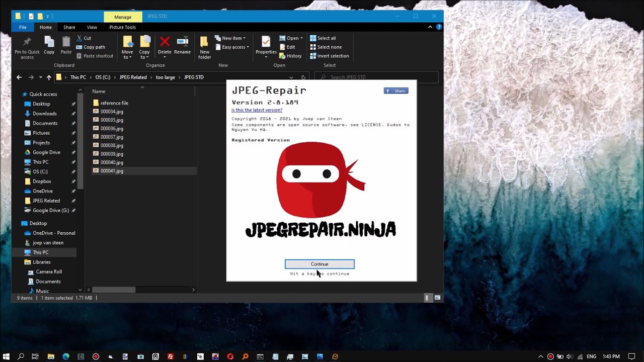Open Task View on taskbar
The height and width of the screenshot is (362, 644).
pyautogui.click(x=35, y=356)
